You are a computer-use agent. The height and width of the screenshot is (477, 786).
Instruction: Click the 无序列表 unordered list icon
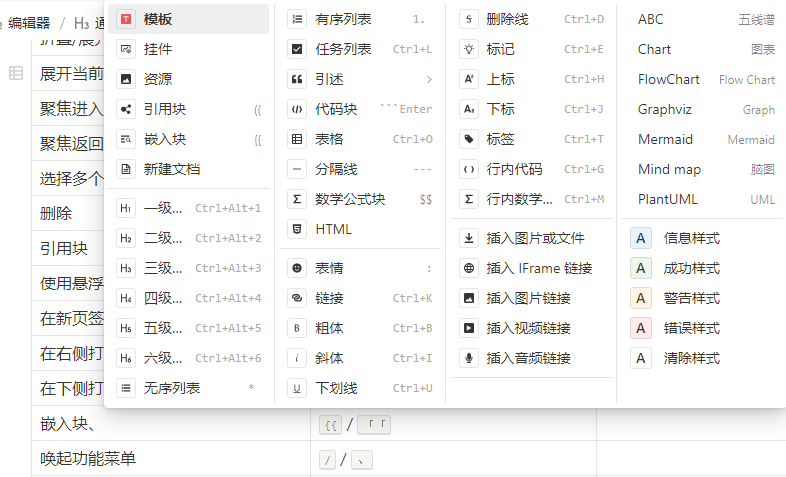tap(126, 388)
